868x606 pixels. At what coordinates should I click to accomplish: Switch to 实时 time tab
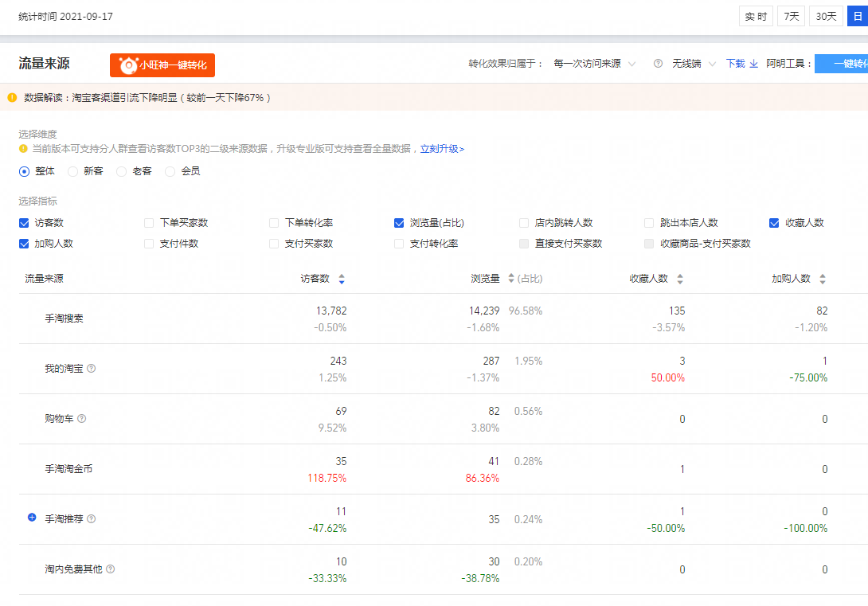pos(756,17)
